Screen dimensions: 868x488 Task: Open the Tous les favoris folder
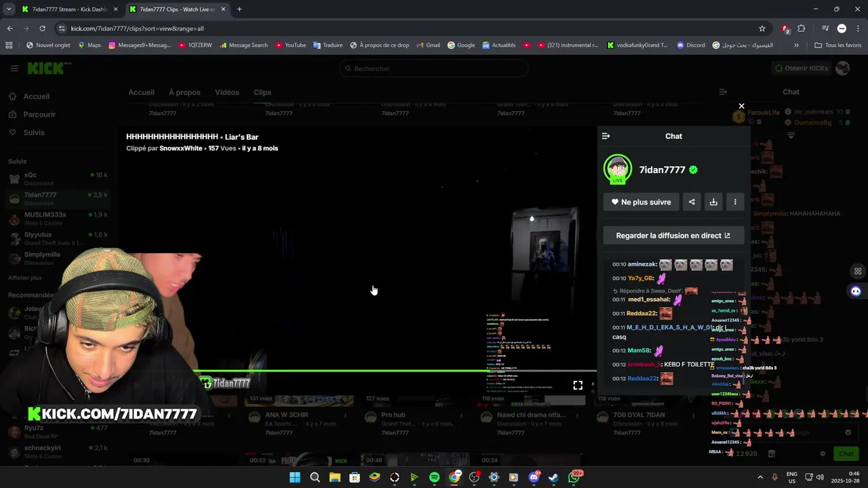pos(838,45)
